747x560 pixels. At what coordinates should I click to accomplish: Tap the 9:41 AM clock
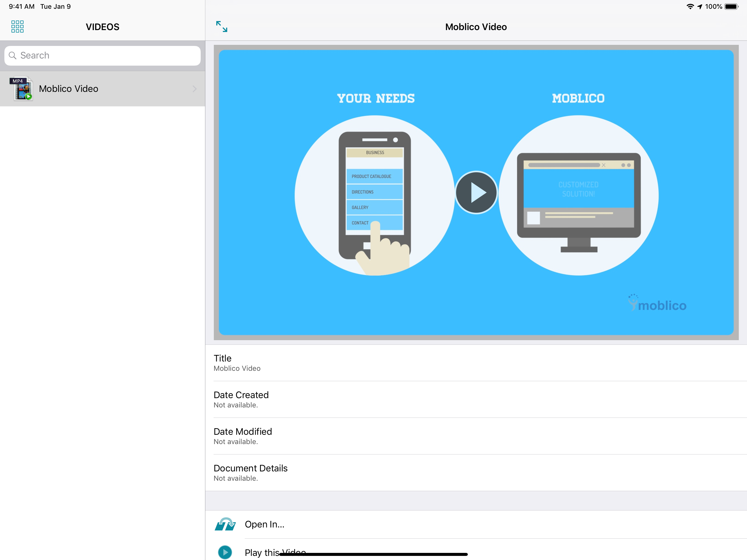coord(22,6)
